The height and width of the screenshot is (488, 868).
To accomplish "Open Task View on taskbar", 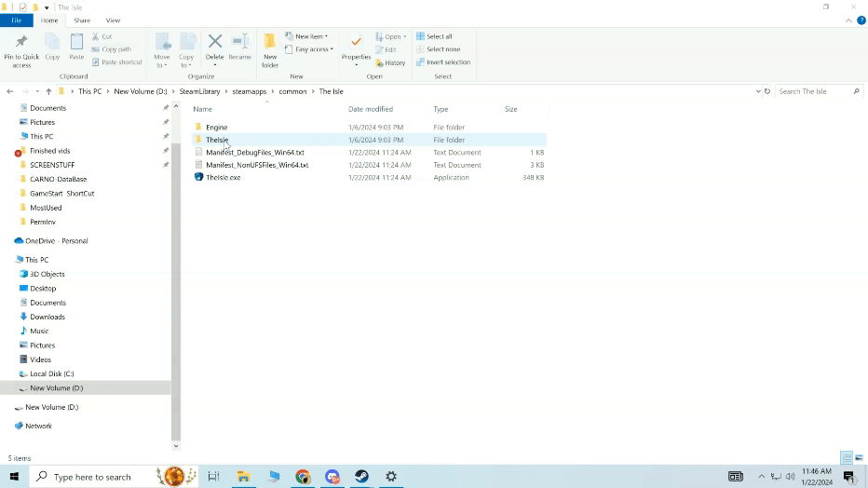I will click(213, 477).
